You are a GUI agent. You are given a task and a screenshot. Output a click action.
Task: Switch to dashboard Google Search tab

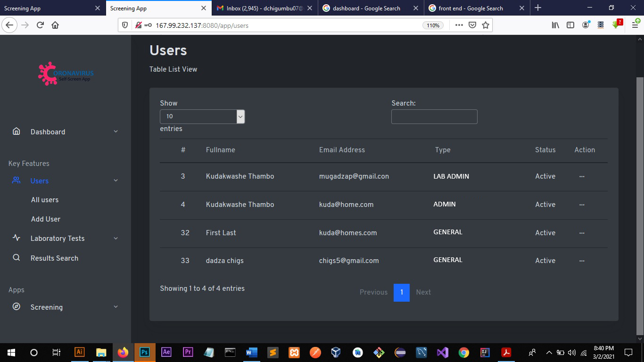[371, 8]
